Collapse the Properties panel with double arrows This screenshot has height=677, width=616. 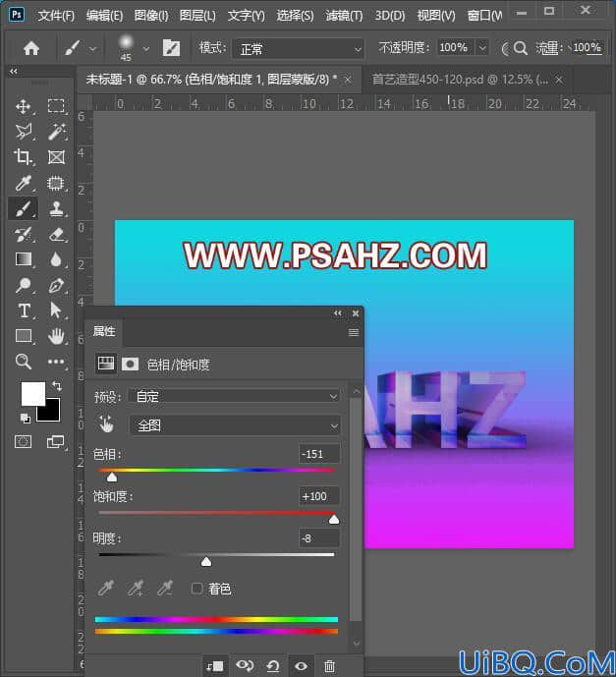pos(338,313)
